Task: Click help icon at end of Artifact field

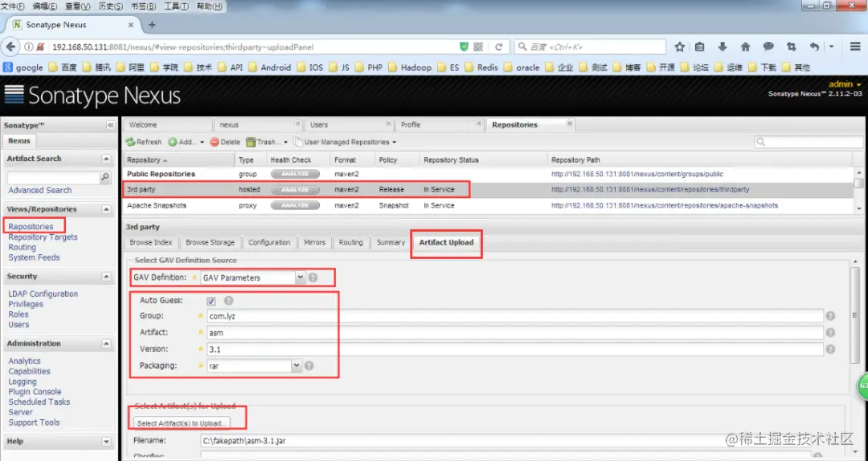Action: [x=830, y=332]
